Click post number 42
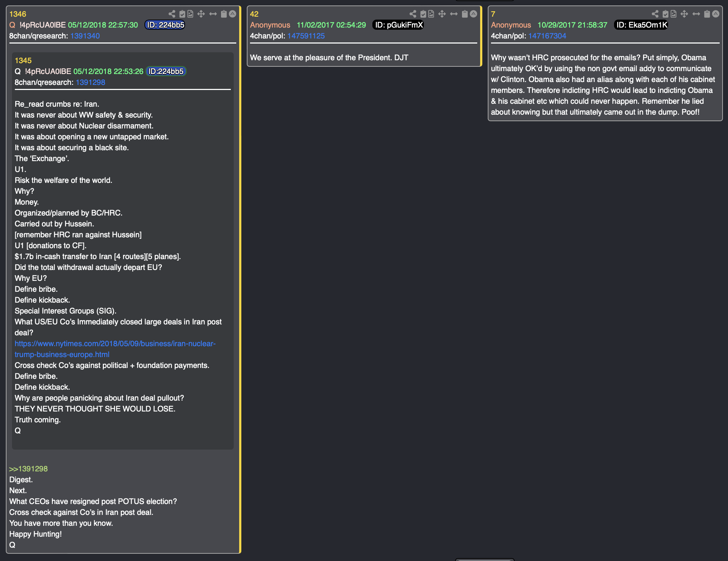728x561 pixels. tap(254, 14)
